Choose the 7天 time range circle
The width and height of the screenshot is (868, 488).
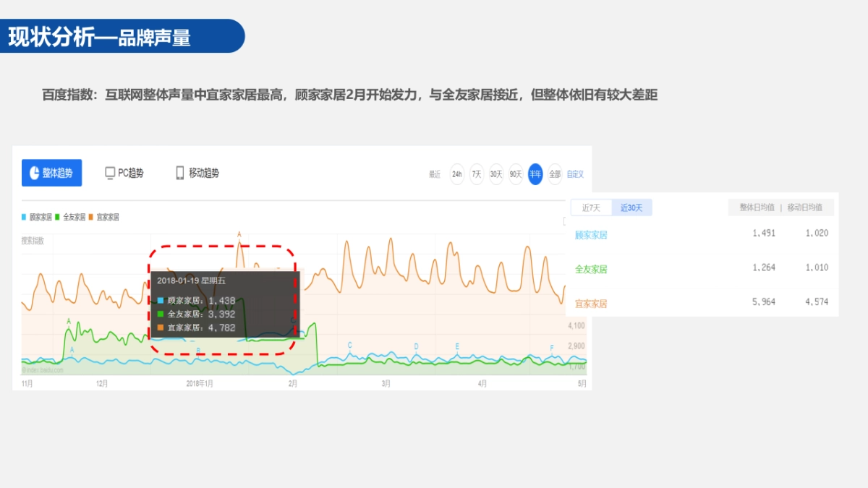tap(476, 175)
